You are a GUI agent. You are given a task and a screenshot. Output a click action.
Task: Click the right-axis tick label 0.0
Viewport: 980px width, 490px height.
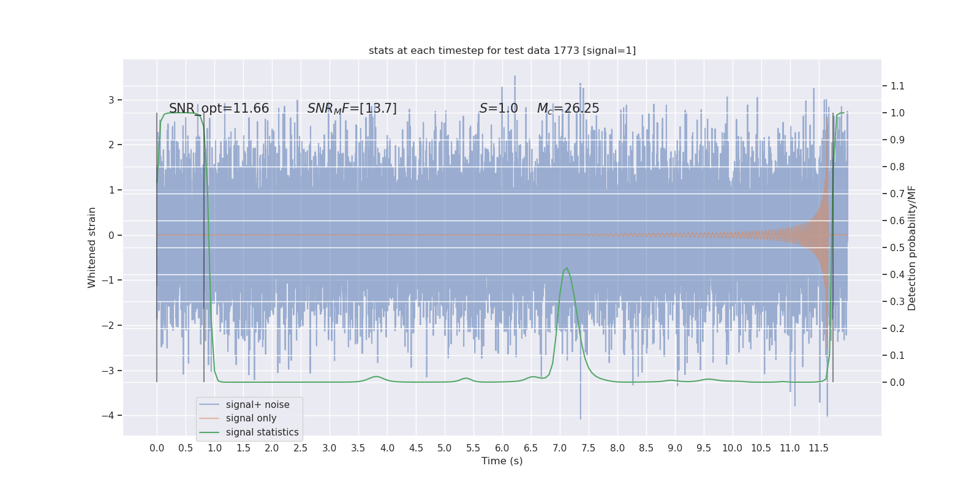pos(897,383)
